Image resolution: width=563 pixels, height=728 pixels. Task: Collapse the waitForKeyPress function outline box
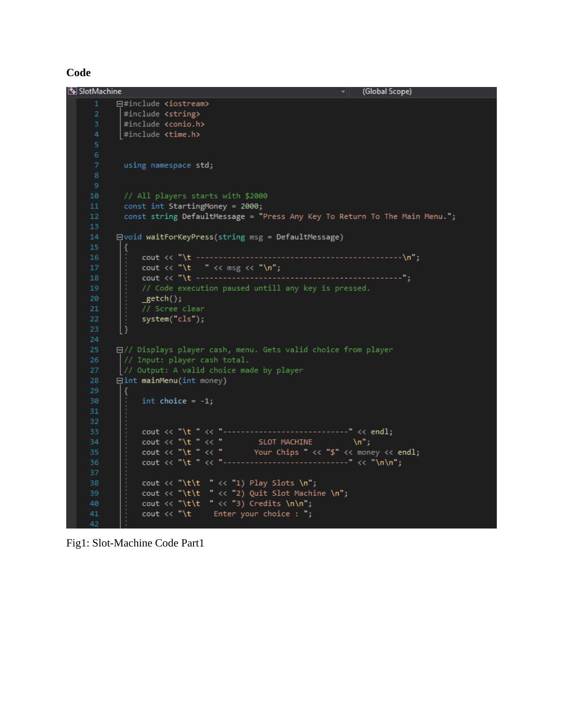pos(120,237)
